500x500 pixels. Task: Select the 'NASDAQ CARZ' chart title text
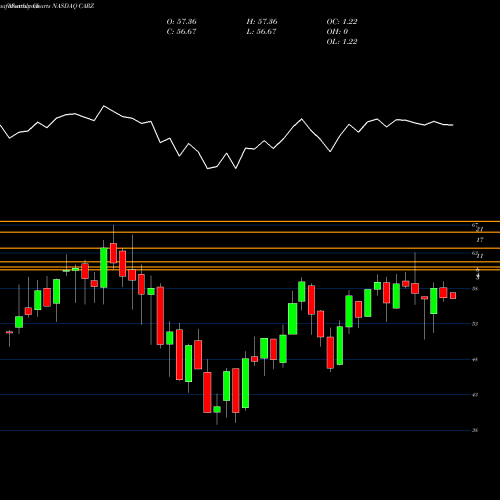pos(72,6)
